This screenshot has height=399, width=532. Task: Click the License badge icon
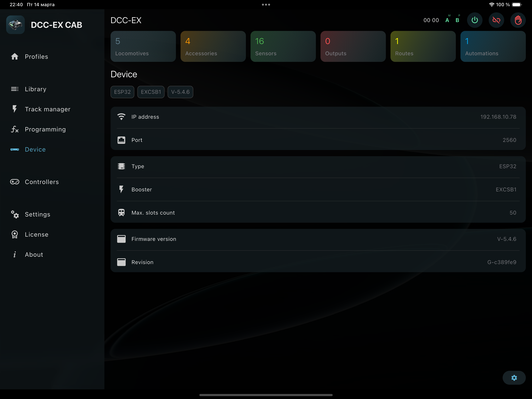coord(15,234)
